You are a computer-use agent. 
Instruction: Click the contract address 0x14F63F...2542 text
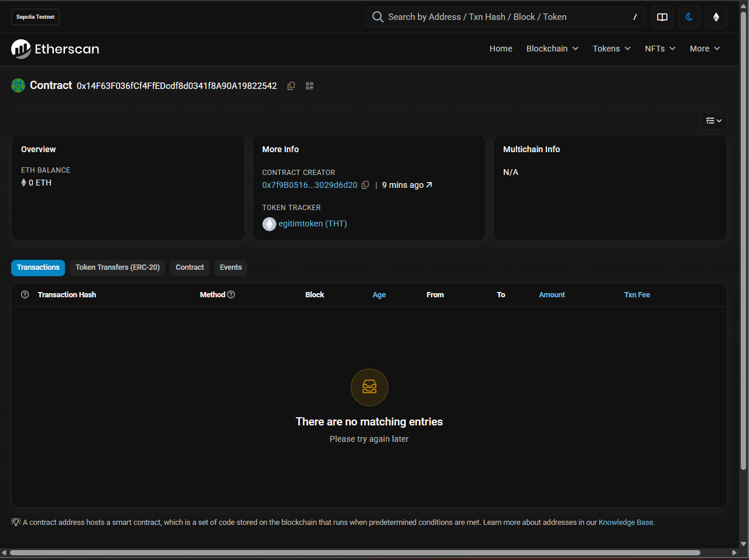[177, 86]
